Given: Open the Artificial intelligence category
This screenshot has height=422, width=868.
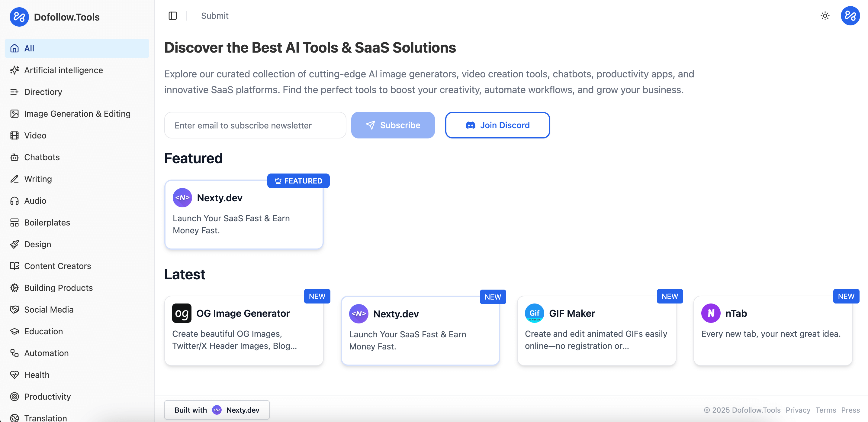Looking at the screenshot, I should [63, 70].
